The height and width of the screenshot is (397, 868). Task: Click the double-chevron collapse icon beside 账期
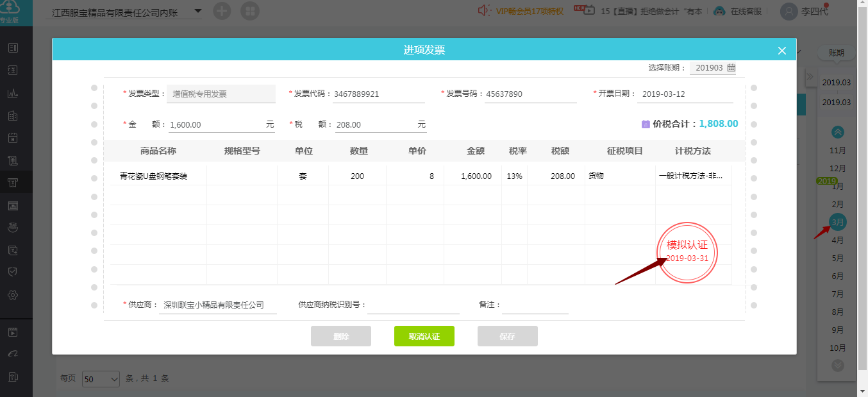[x=810, y=77]
